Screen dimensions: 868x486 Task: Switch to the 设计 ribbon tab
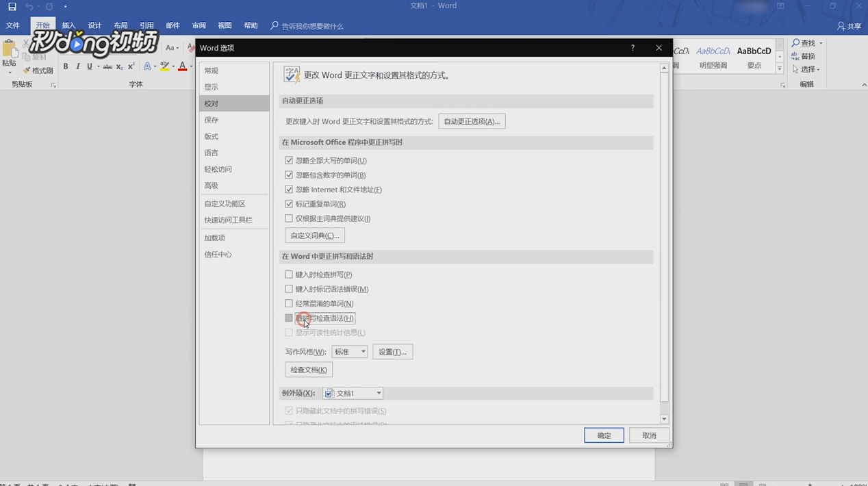click(94, 26)
